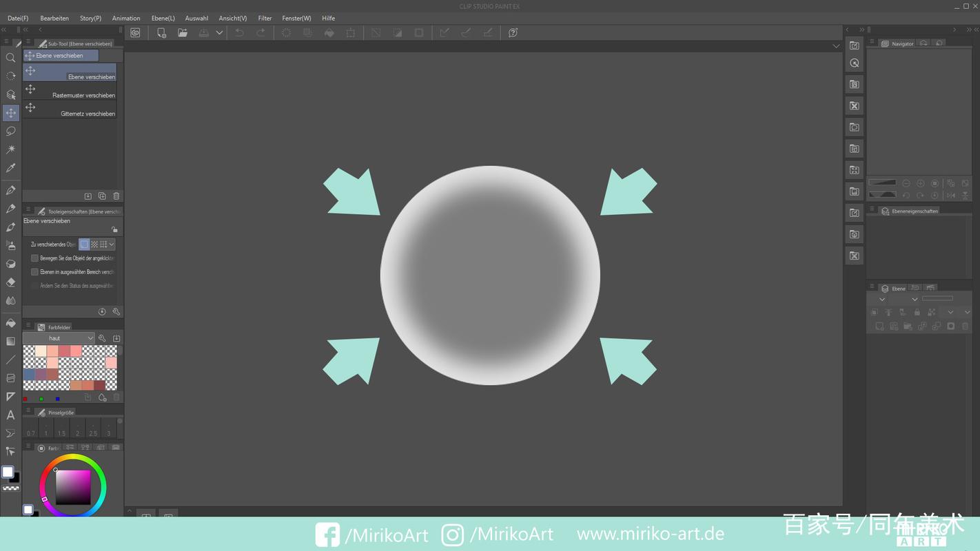Select the Correct line tool

click(x=10, y=452)
